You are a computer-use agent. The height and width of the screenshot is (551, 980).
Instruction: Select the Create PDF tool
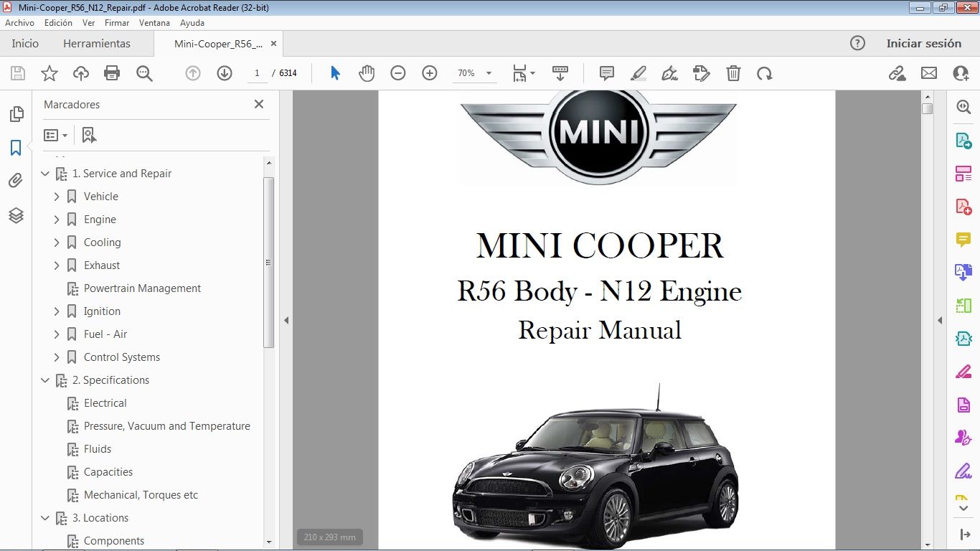tap(963, 206)
